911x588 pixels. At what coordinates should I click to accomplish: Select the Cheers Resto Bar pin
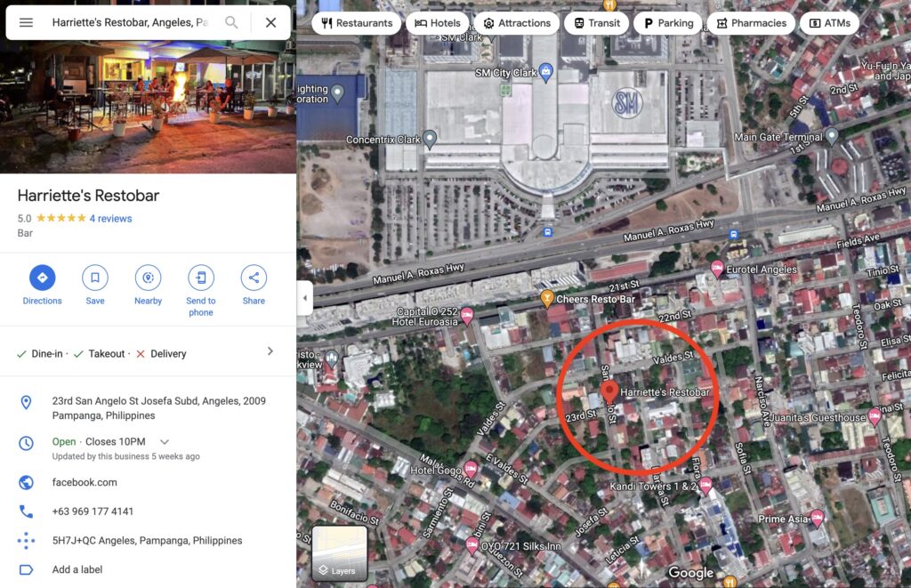tap(547, 298)
